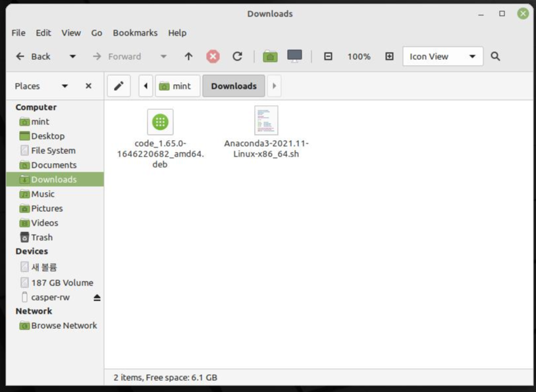Open Desktop in the sidebar

(x=55, y=136)
